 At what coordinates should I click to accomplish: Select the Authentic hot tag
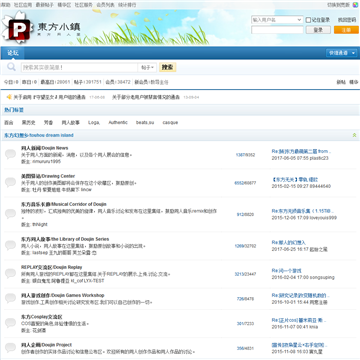tap(118, 123)
